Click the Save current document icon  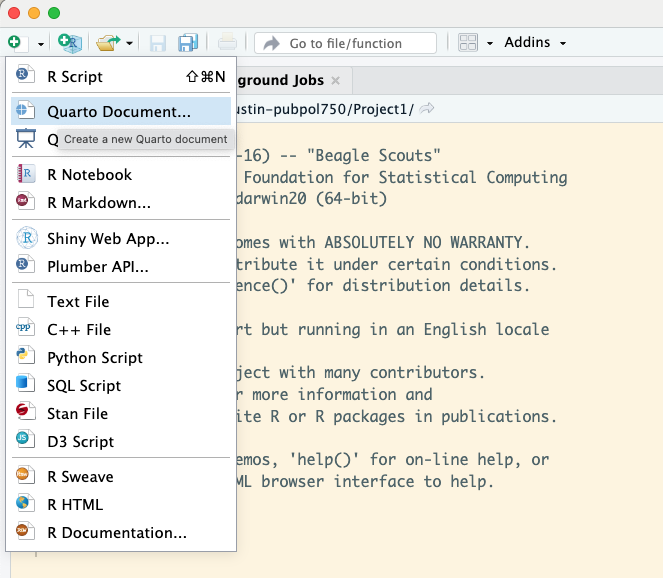click(x=158, y=43)
